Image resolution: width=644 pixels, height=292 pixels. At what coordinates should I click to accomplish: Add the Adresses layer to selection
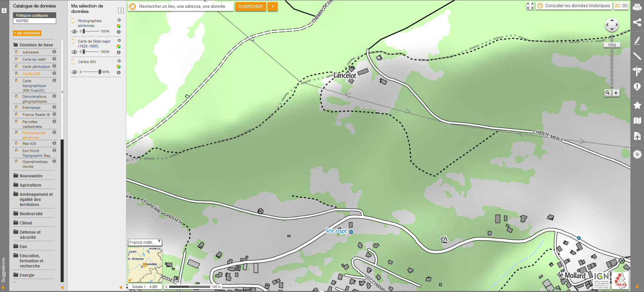(17, 52)
